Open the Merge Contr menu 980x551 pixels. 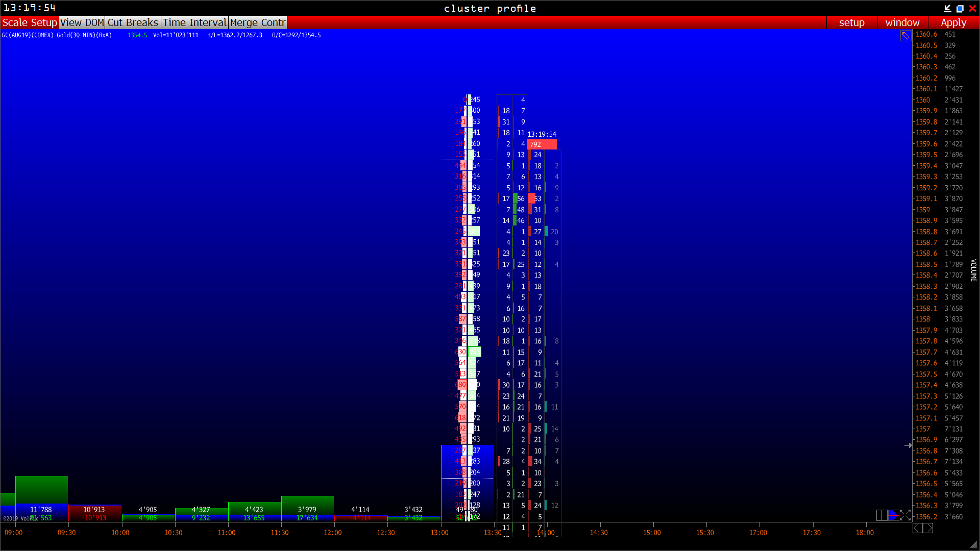click(257, 22)
